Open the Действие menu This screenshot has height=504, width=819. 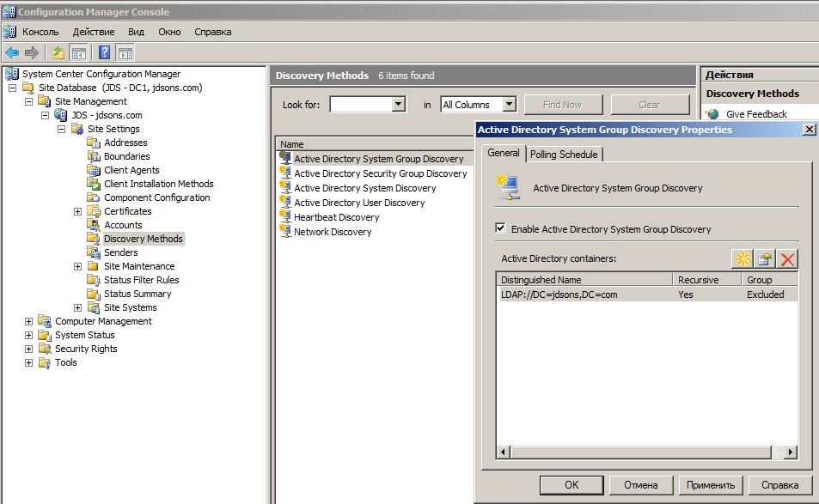point(94,32)
